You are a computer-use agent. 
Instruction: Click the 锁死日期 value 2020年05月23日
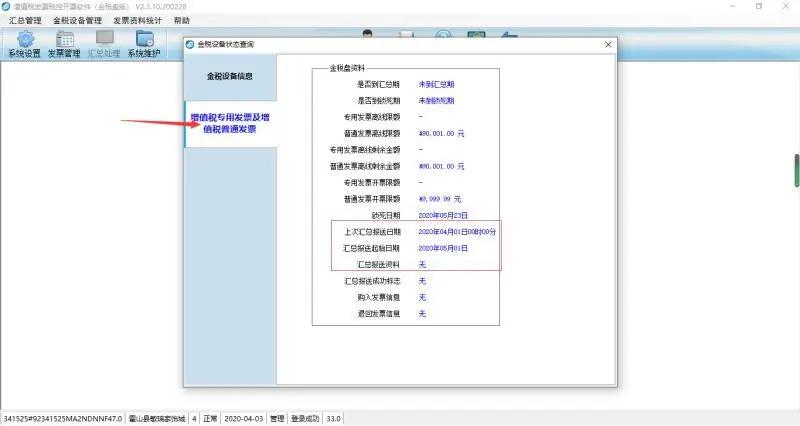point(443,215)
